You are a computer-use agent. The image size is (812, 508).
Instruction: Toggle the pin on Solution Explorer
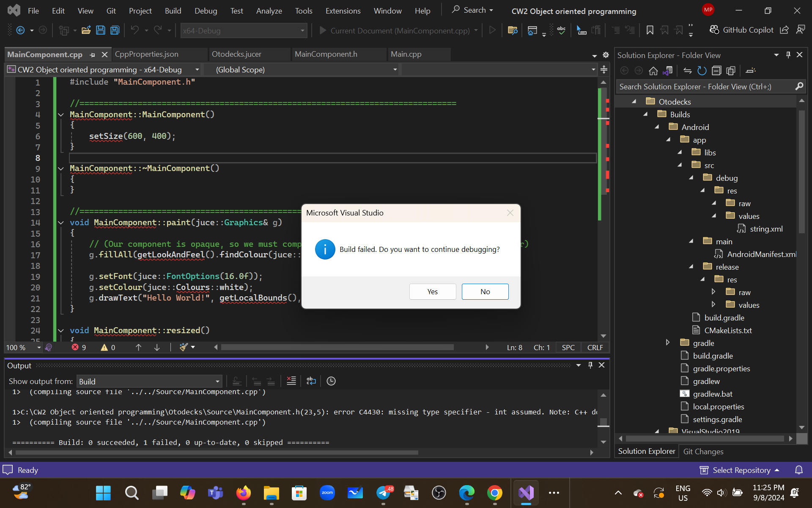pyautogui.click(x=788, y=55)
